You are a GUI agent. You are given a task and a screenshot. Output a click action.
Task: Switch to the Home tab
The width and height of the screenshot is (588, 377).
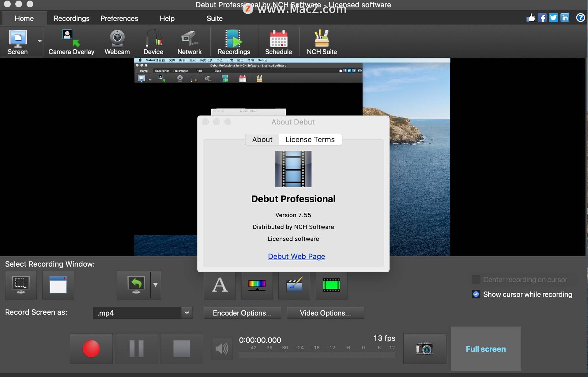click(x=24, y=18)
